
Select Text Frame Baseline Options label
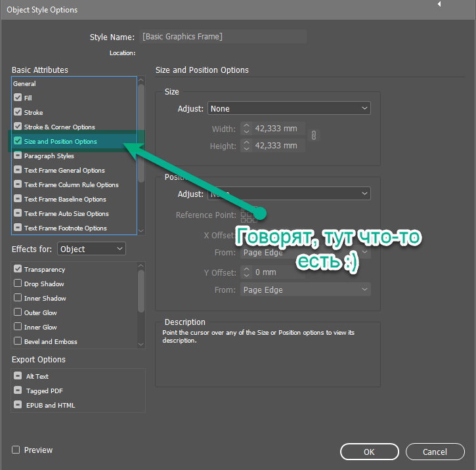65,200
